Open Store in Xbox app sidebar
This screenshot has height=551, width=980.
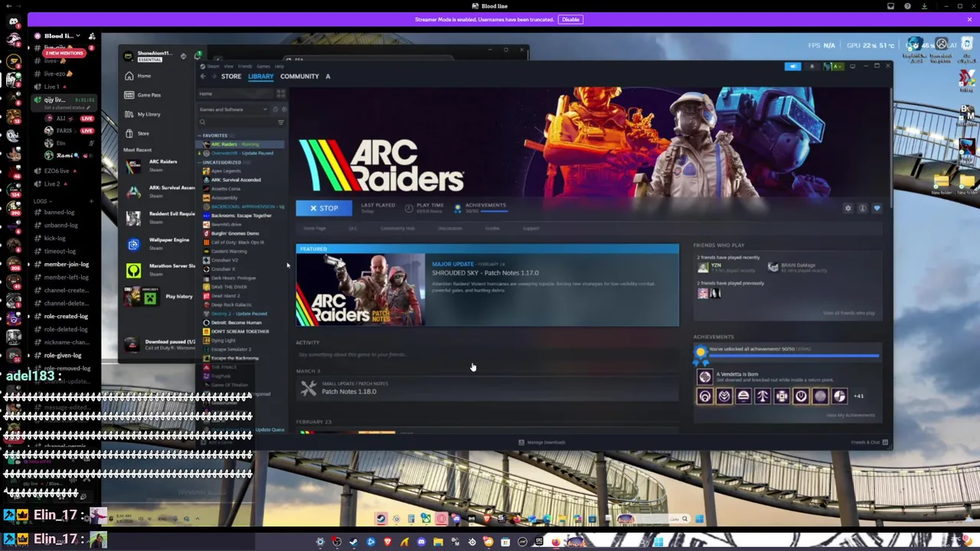tap(143, 133)
